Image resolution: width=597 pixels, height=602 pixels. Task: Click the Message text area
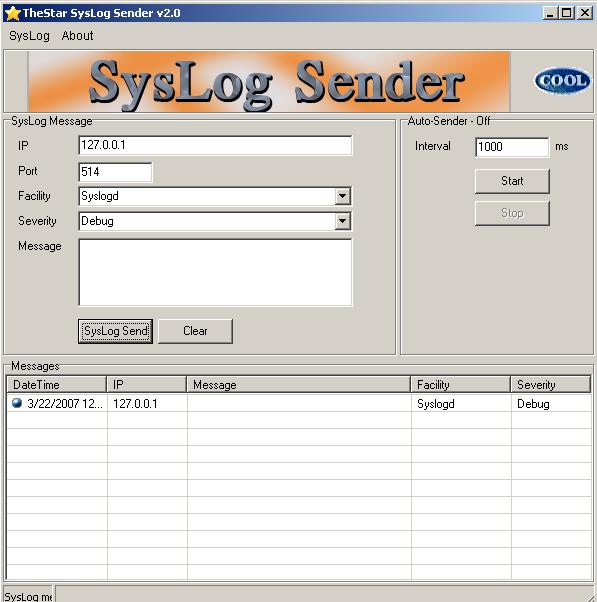215,272
